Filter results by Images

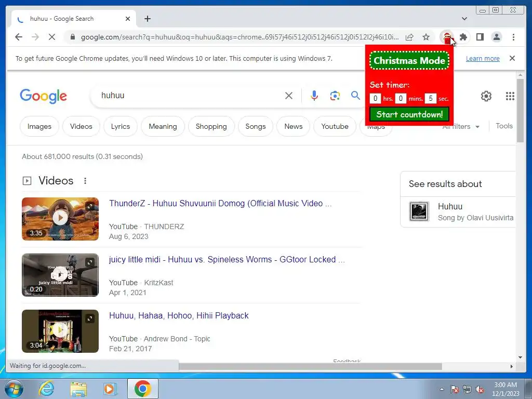coord(39,126)
